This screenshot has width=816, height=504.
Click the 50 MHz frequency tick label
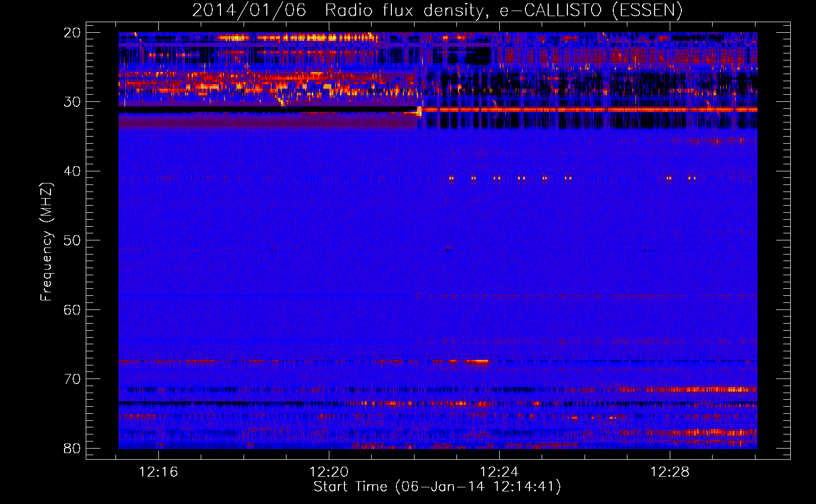pos(72,240)
